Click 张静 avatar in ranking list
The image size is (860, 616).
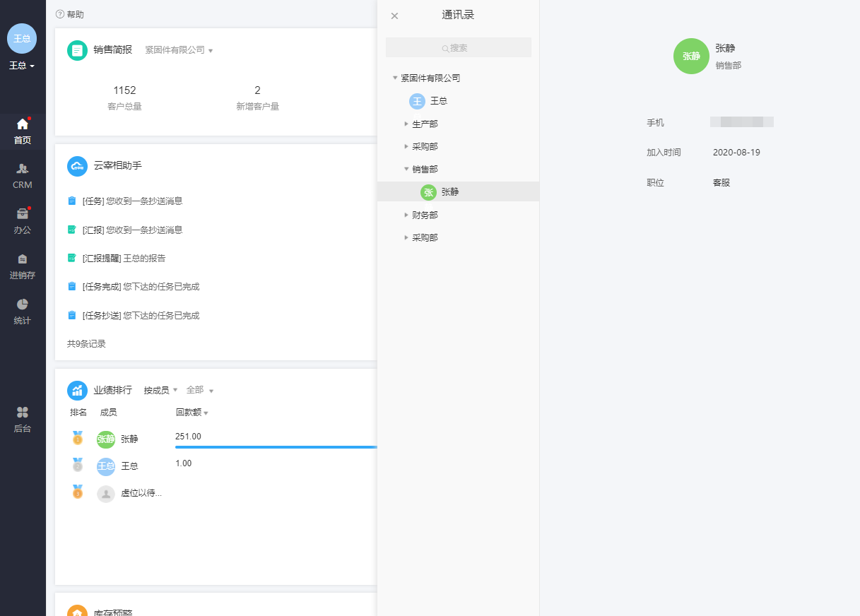[106, 439]
